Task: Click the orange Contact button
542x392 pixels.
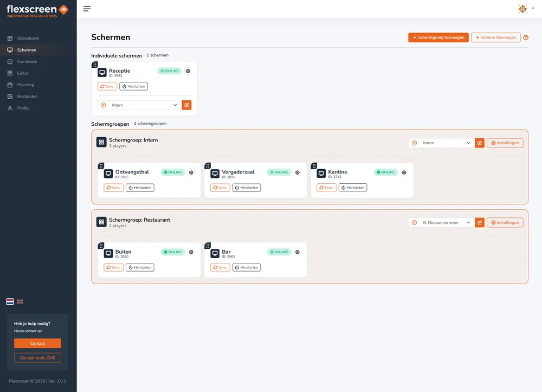Action: [x=38, y=343]
